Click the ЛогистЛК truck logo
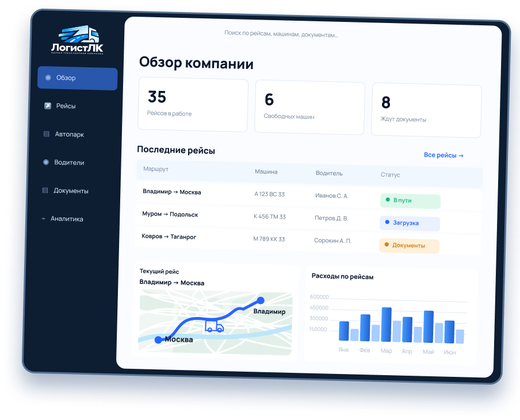This screenshot has width=520, height=420. point(78,40)
